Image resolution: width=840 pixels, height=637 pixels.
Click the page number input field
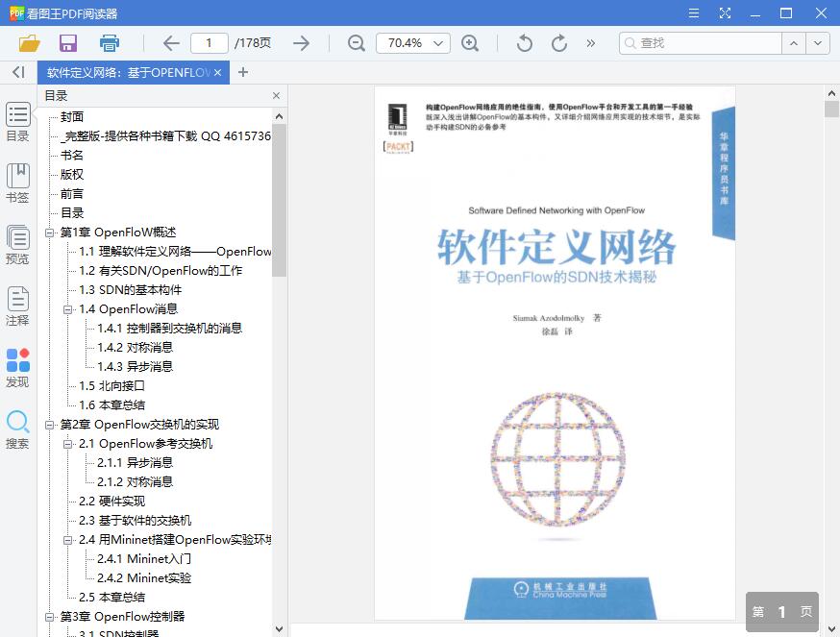212,42
